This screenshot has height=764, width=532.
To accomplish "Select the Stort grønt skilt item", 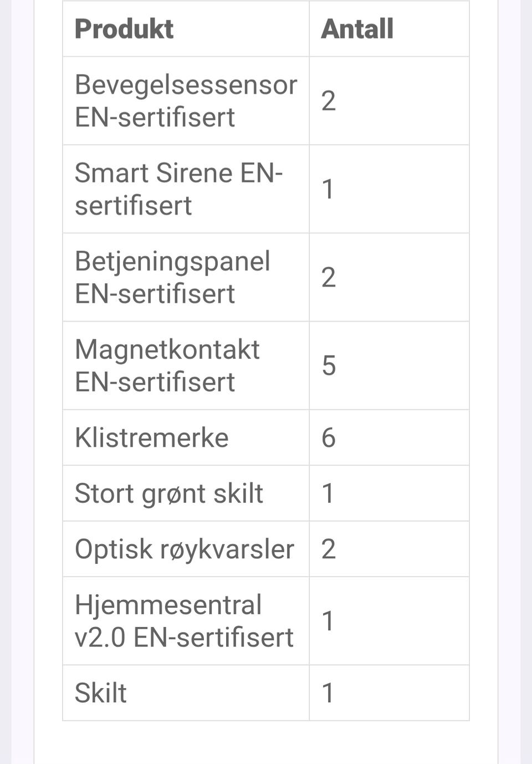I will tap(168, 493).
